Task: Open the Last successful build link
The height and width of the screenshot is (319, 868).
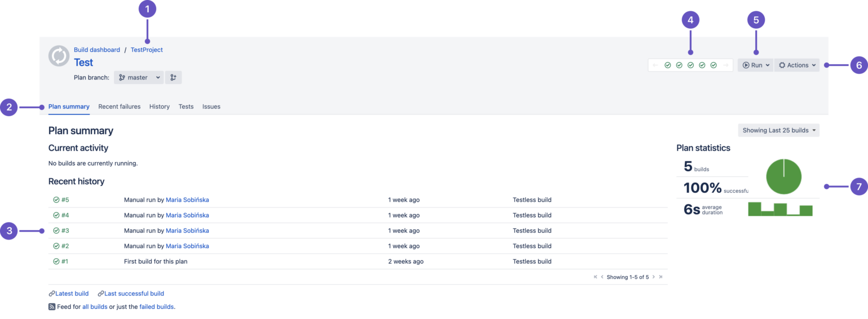Action: pyautogui.click(x=134, y=293)
